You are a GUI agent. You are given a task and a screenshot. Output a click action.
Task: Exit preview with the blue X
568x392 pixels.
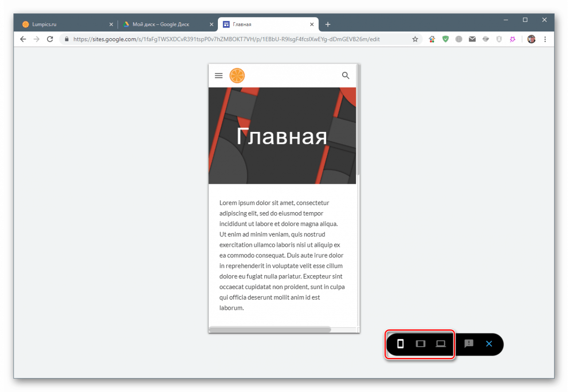(x=489, y=344)
